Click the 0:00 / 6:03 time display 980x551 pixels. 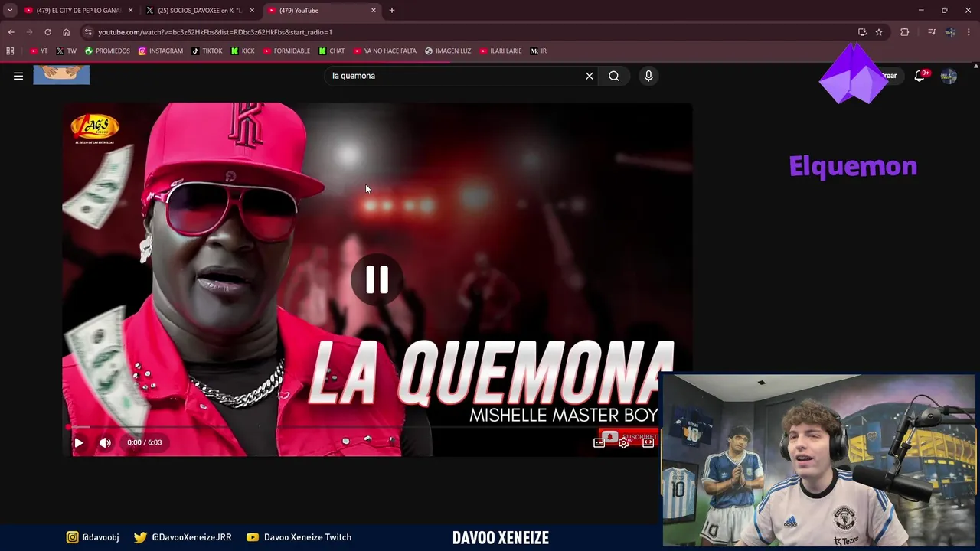coord(145,442)
